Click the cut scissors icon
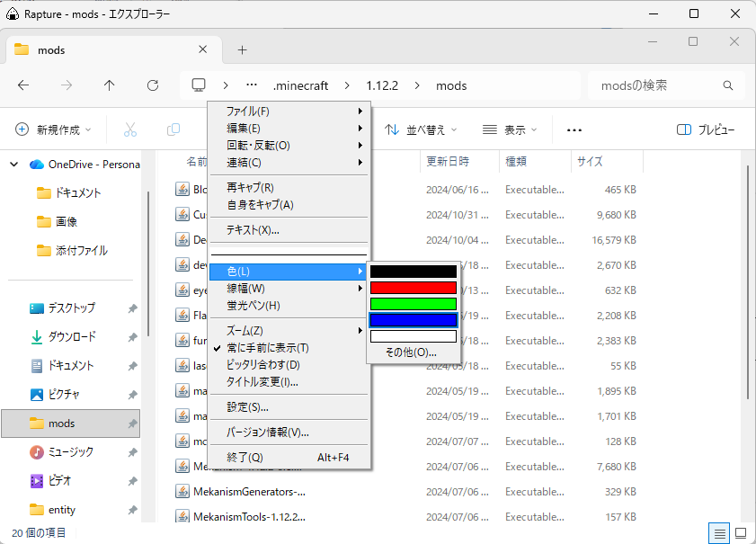Viewport: 756px width, 544px height. click(x=130, y=129)
